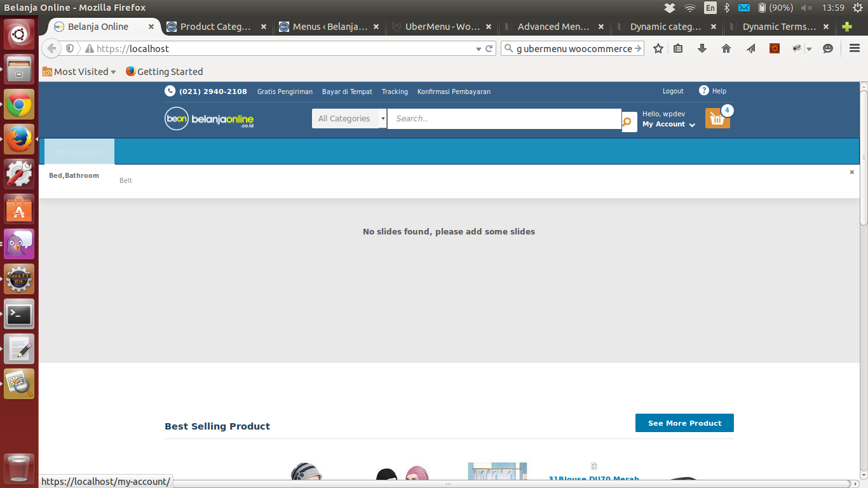
Task: Open Ubuntu Dash home launcher icon
Action: click(19, 34)
